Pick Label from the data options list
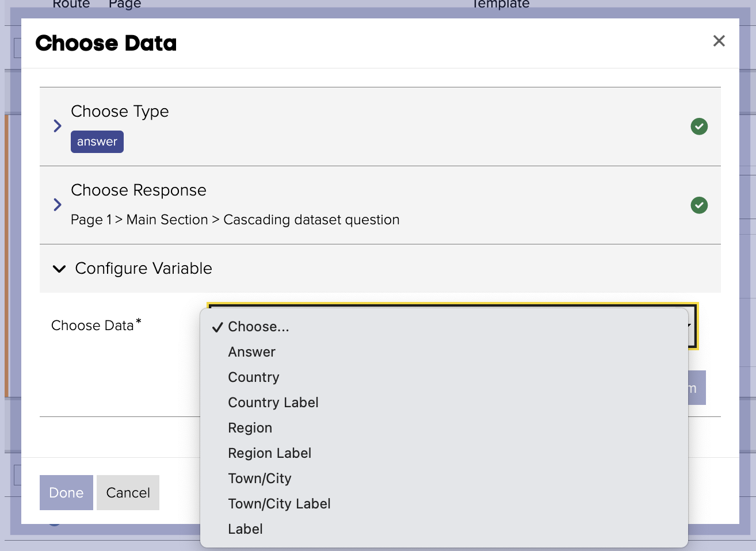 (x=245, y=529)
